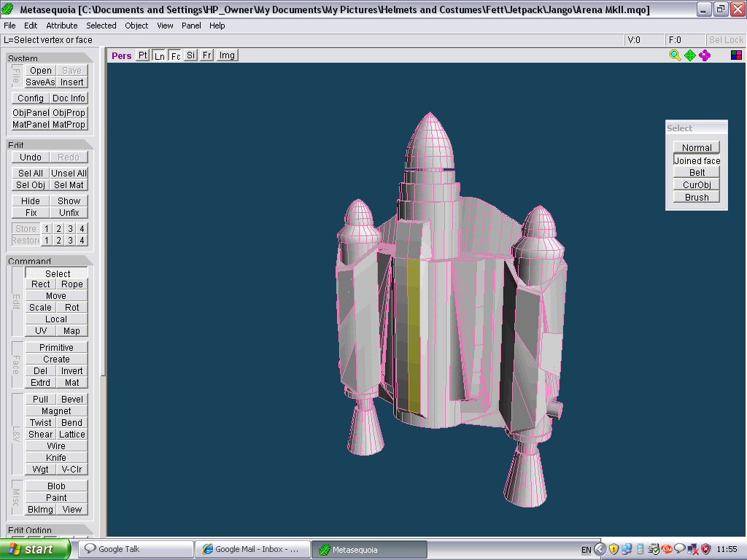This screenshot has width=747, height=560.
Task: Click the green pan view icon
Action: click(690, 55)
